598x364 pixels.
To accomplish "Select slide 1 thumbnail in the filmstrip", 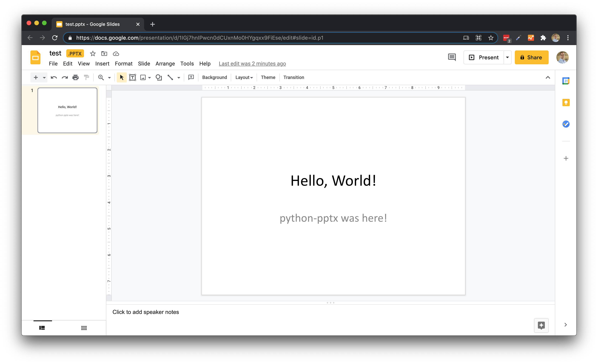I will 67,110.
